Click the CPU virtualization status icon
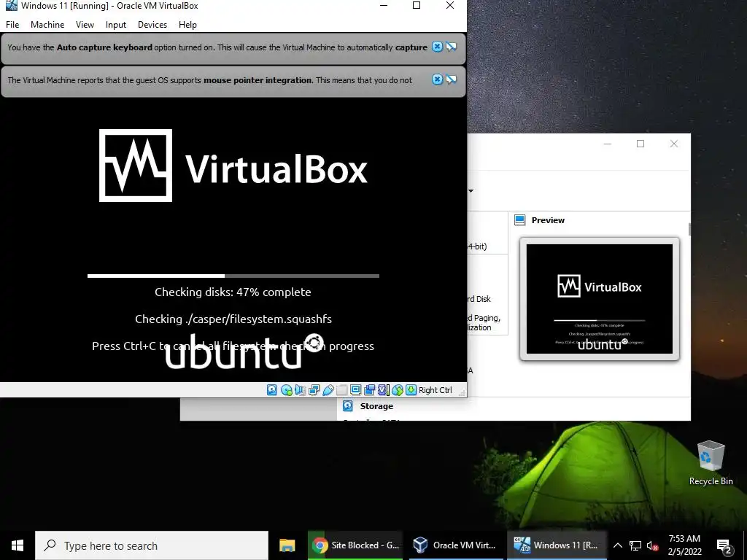 pos(384,390)
